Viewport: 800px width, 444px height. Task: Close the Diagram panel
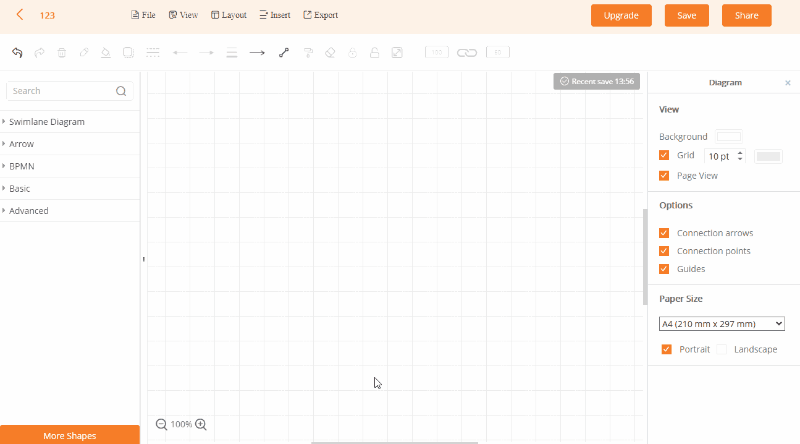[x=788, y=83]
